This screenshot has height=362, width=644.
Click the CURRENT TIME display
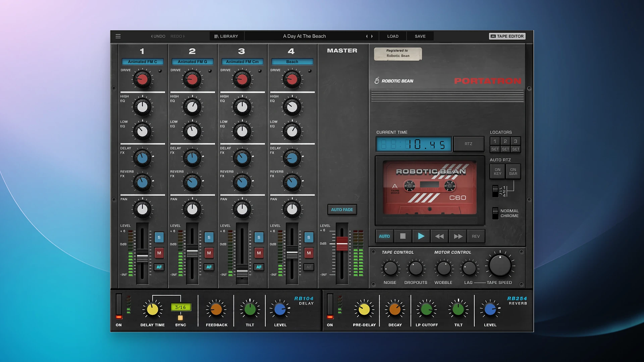[x=414, y=144]
